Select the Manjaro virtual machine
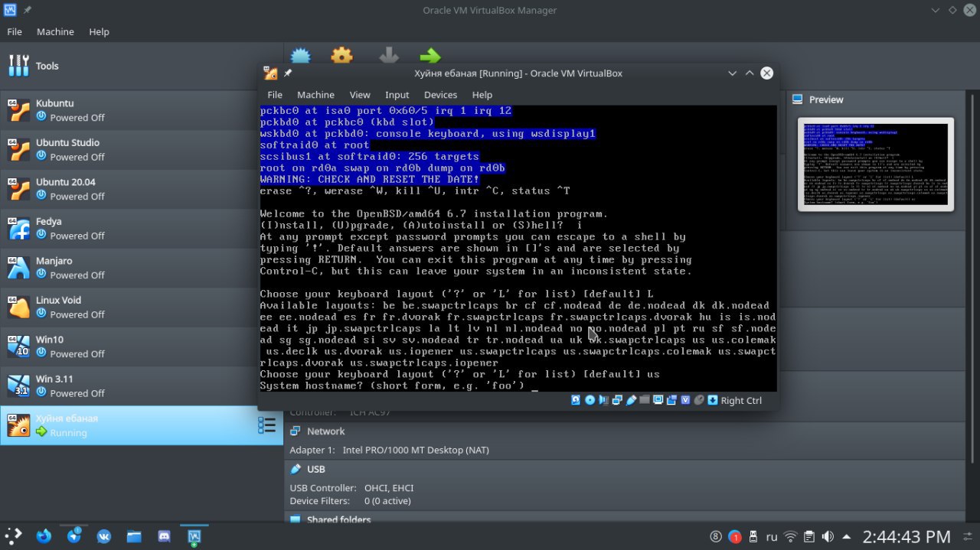Image resolution: width=980 pixels, height=550 pixels. (x=142, y=268)
